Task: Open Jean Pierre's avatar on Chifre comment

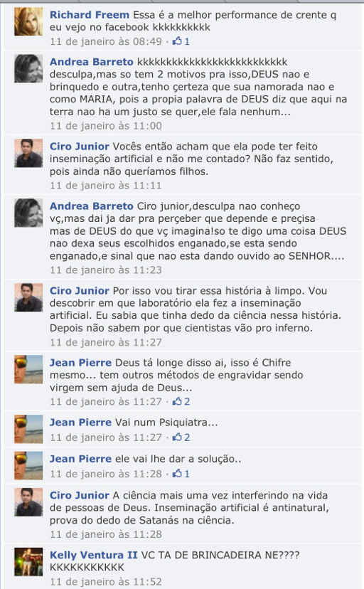Action: (x=28, y=369)
